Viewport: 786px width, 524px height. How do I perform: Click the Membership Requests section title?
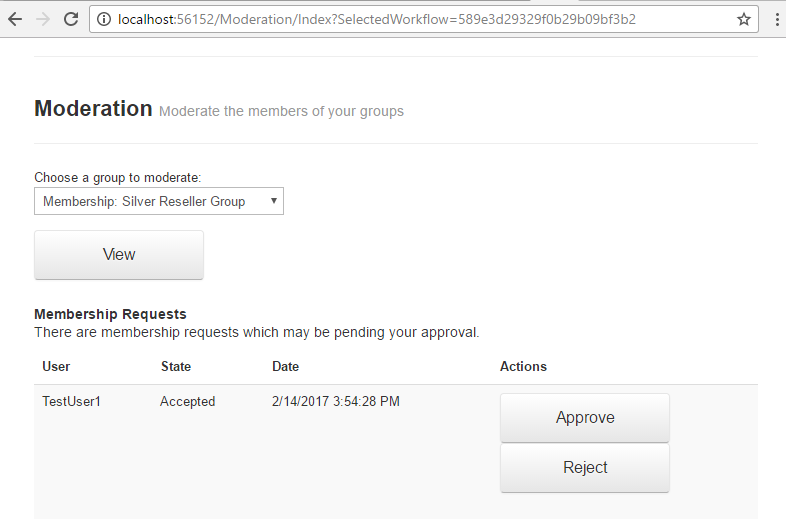[110, 314]
